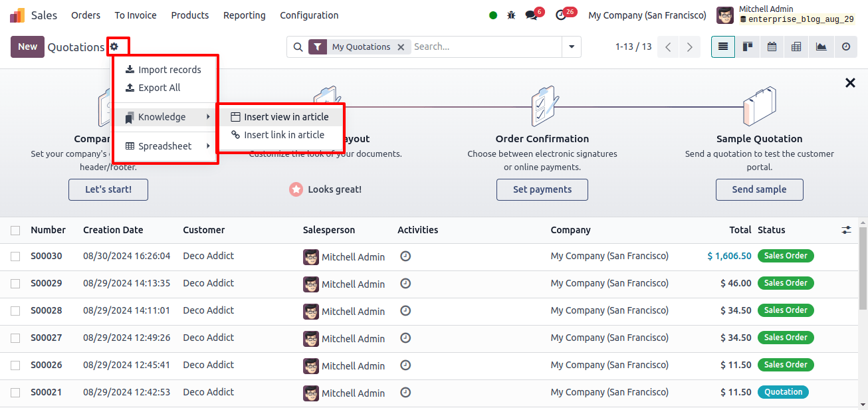Click the Send sample button
The height and width of the screenshot is (410, 868).
(760, 189)
